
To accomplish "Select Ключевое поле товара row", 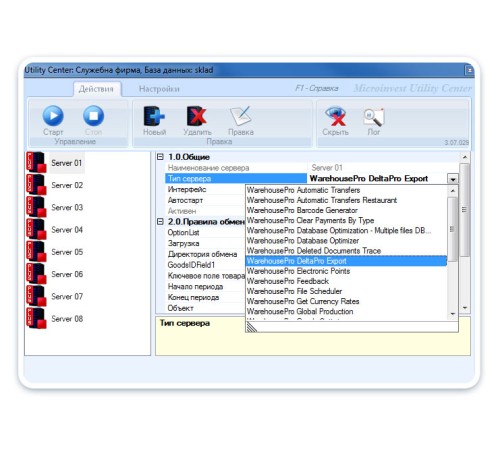I will [205, 276].
